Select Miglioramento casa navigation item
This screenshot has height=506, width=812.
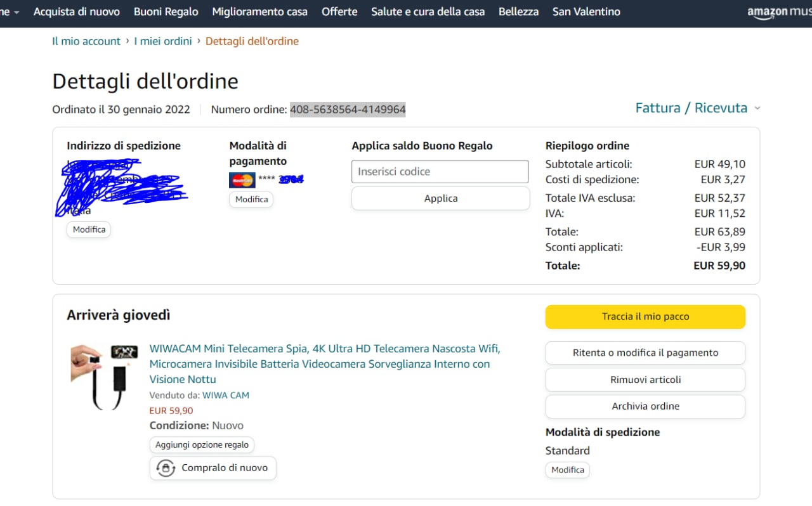tap(259, 12)
